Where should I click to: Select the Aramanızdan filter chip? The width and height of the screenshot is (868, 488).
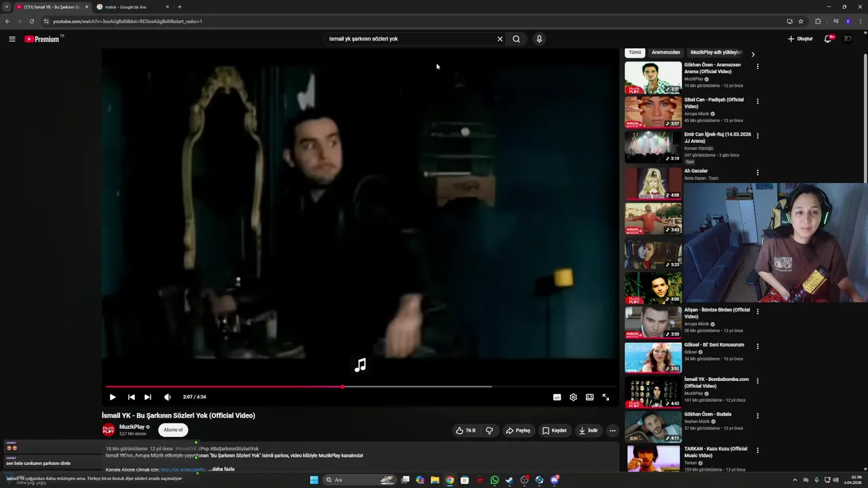pyautogui.click(x=665, y=52)
